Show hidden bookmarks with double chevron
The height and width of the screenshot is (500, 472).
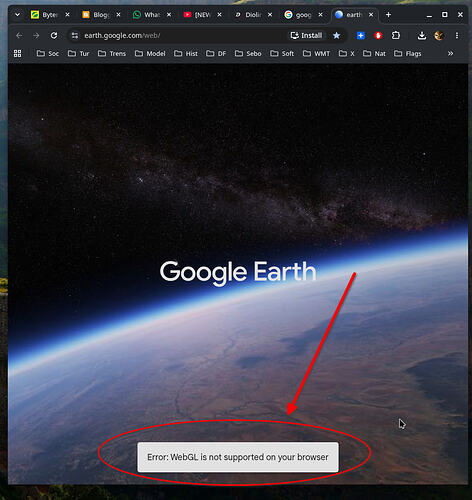point(450,53)
